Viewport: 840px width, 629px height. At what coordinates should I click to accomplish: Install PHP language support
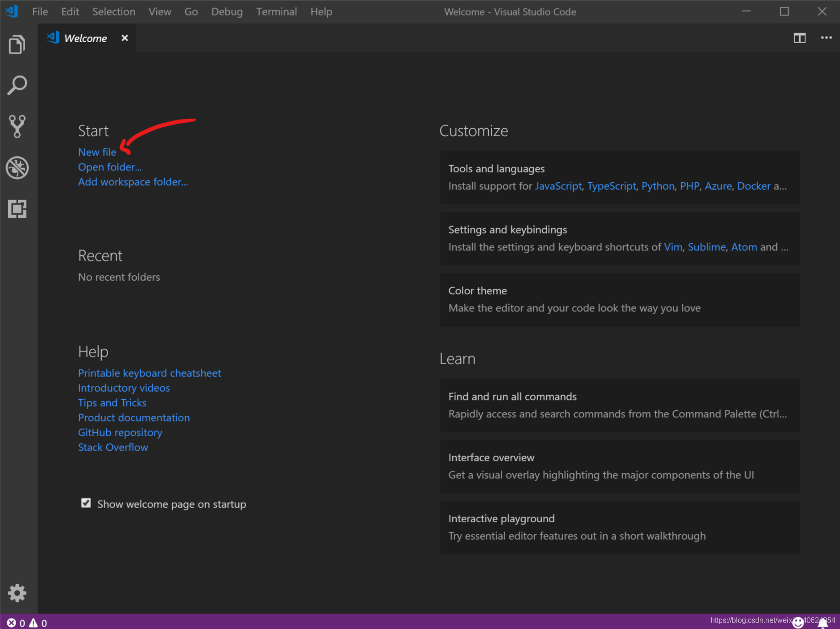coord(690,186)
